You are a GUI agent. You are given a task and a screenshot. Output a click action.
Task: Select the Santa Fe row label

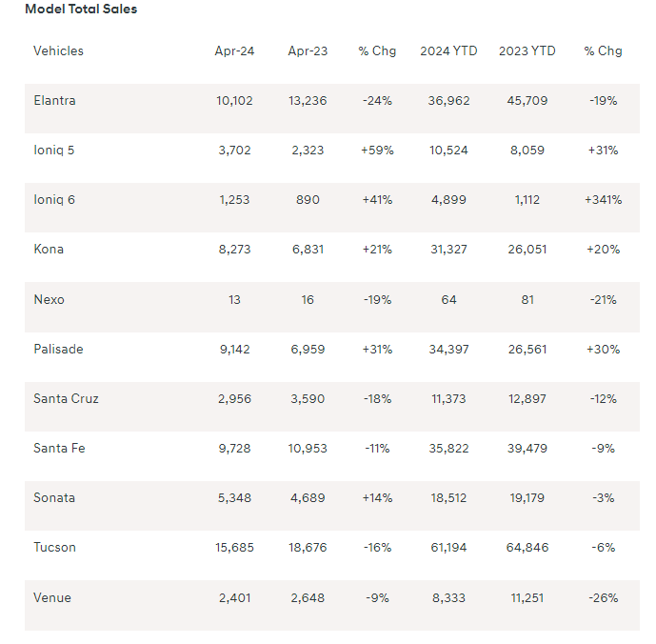coord(59,448)
